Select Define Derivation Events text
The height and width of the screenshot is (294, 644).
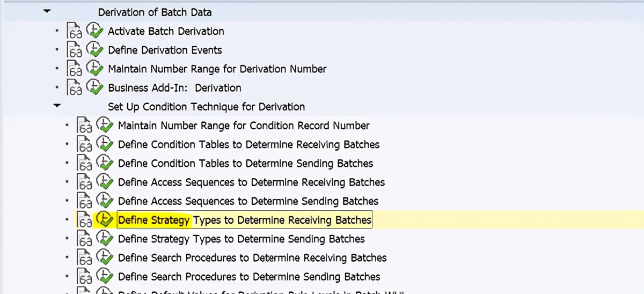[165, 50]
